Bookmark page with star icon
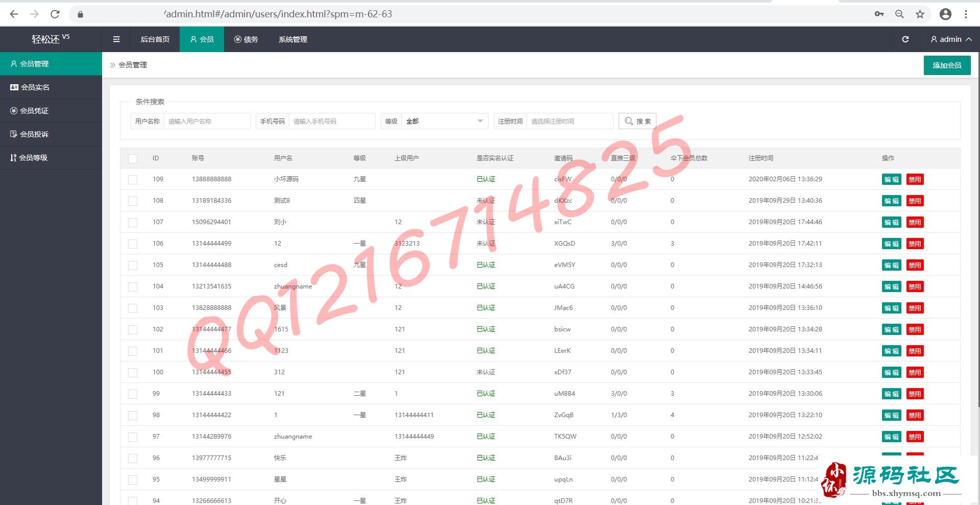980x505 pixels. click(x=920, y=14)
